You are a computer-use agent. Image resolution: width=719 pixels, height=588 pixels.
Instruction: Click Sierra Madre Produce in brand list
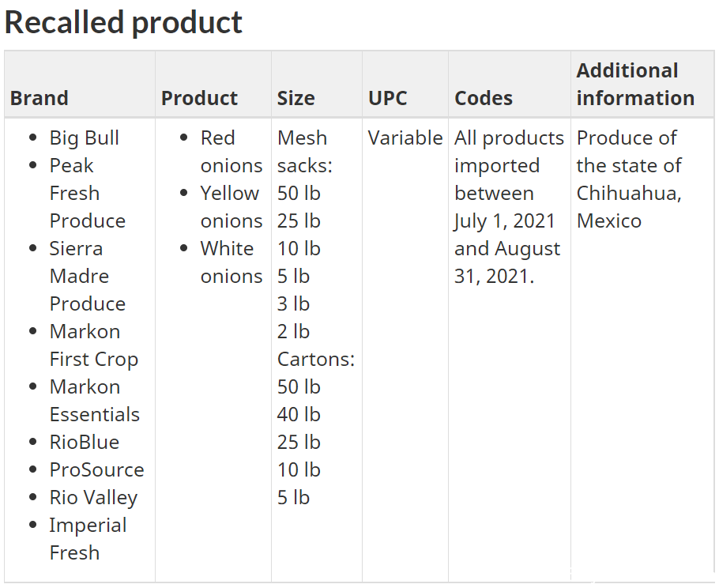pyautogui.click(x=88, y=276)
